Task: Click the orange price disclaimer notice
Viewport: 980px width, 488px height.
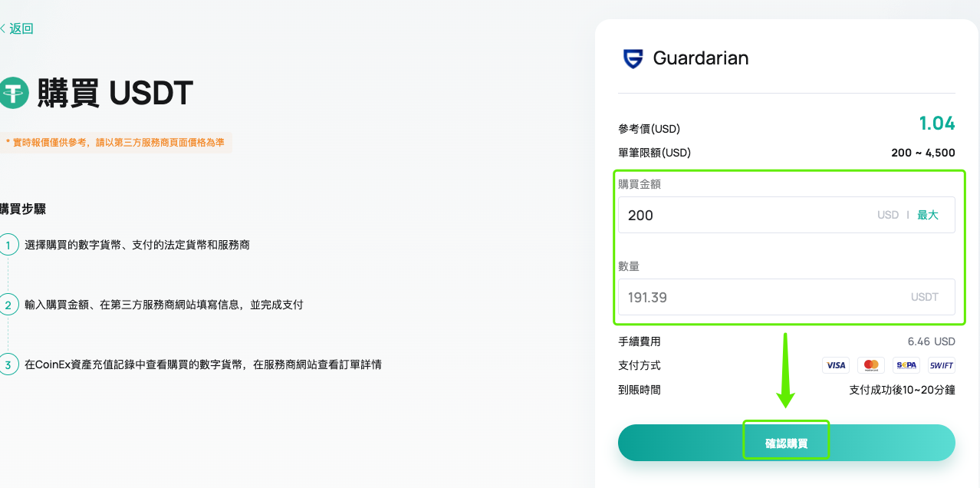Action: (x=115, y=143)
